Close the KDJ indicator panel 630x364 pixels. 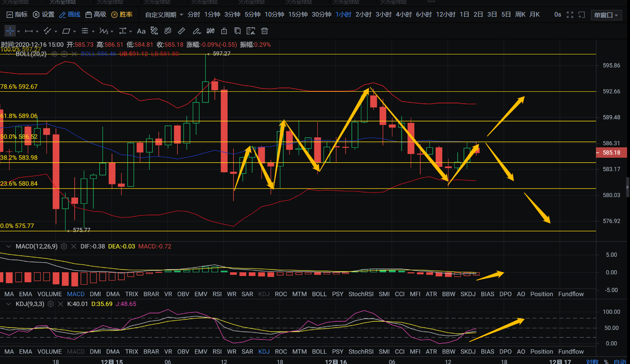tap(61, 304)
